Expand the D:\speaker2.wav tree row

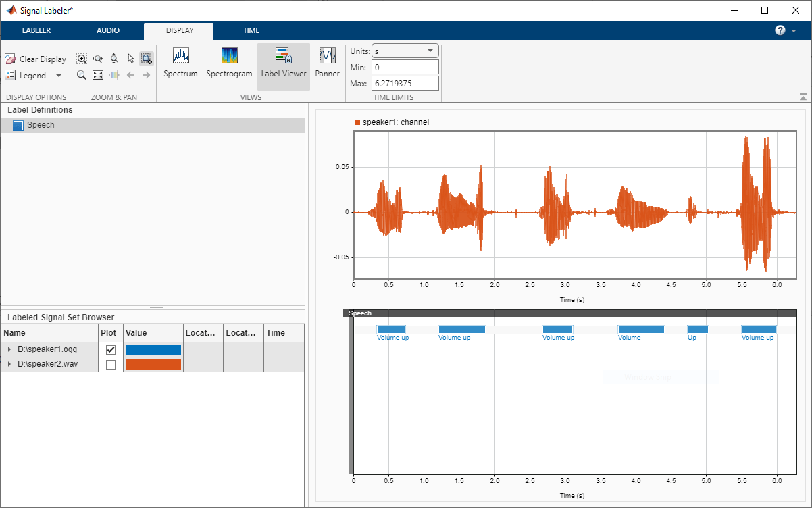point(9,365)
